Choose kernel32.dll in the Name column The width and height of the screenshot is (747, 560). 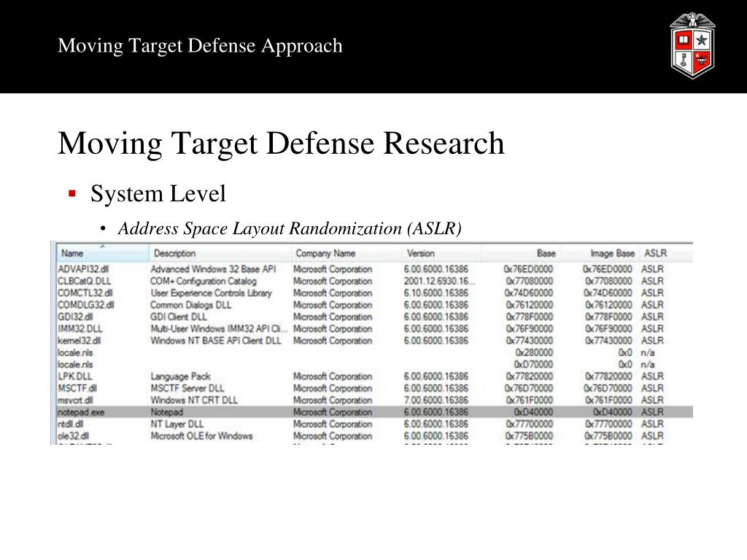coord(79,341)
